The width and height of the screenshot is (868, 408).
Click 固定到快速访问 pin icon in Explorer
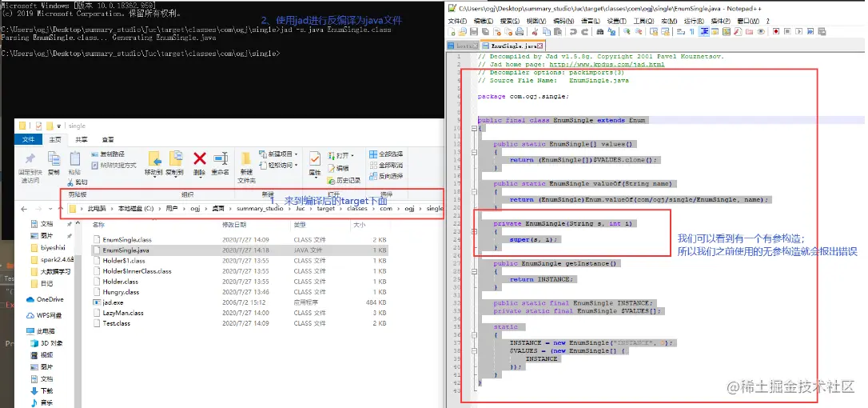coord(30,159)
